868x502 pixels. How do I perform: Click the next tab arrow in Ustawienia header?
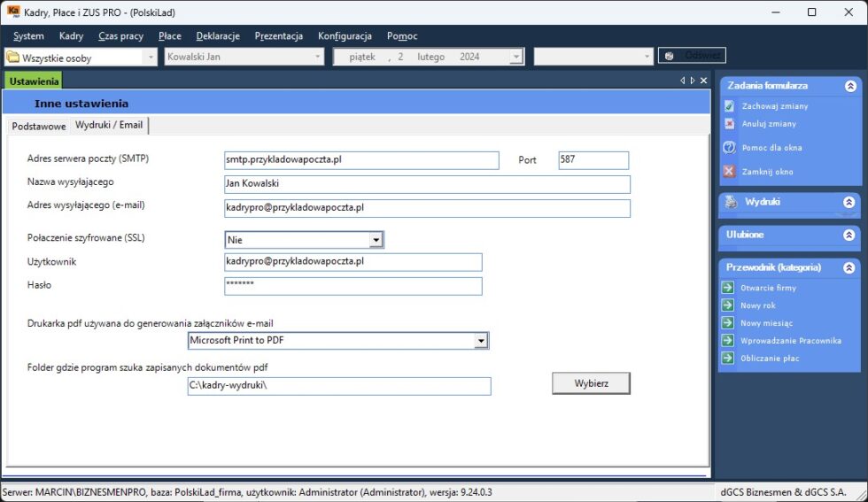693,81
